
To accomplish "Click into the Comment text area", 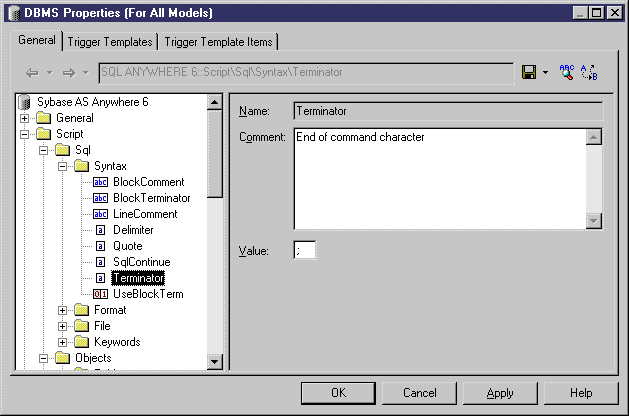I will click(x=440, y=179).
